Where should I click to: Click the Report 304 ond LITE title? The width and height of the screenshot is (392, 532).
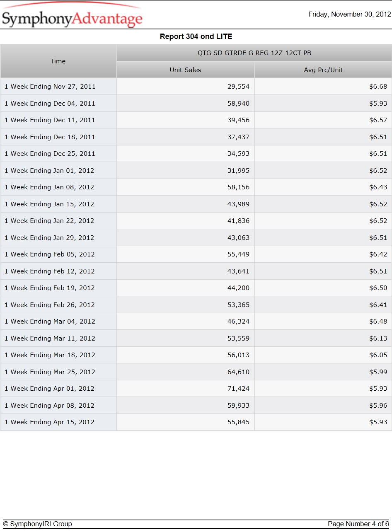tap(196, 36)
